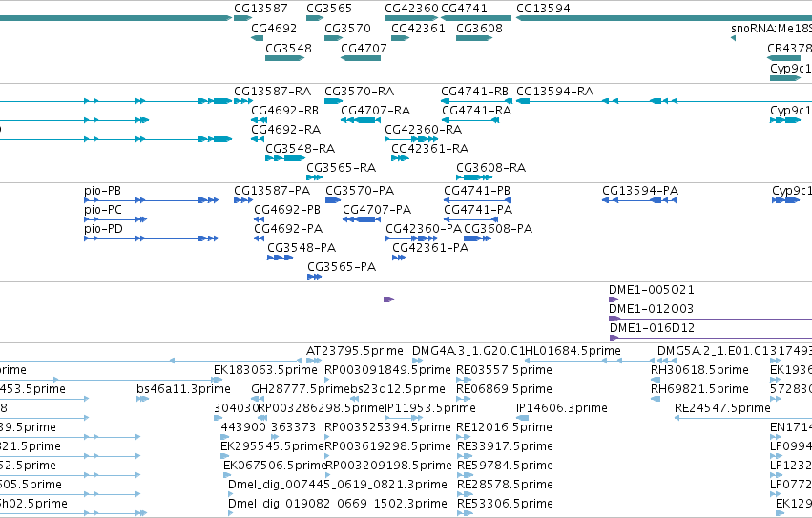Select the CG13594-RA transcript label

pos(555,92)
